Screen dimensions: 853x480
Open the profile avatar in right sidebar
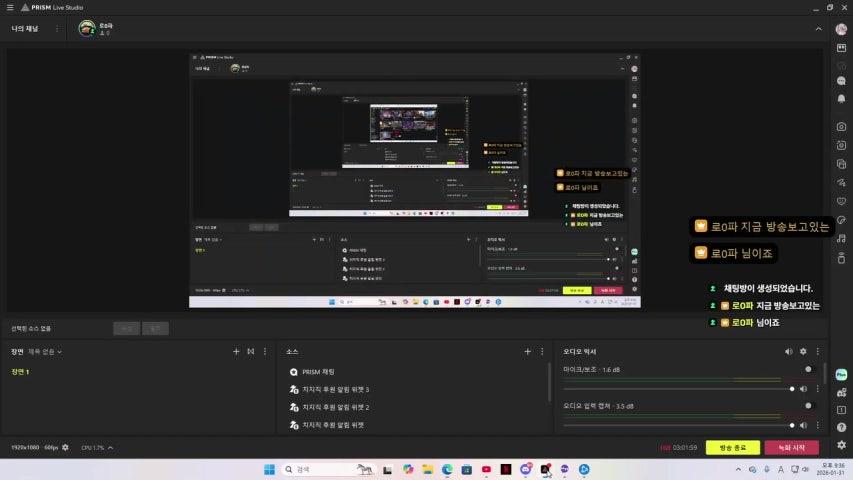(841, 29)
